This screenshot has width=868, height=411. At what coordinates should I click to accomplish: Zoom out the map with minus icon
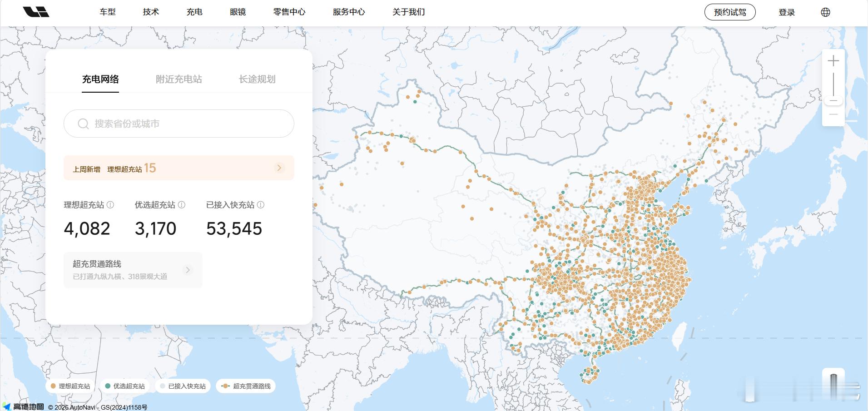coord(833,114)
